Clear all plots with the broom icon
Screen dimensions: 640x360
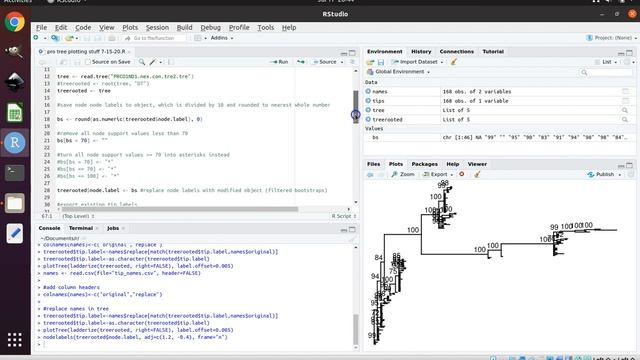click(x=477, y=174)
